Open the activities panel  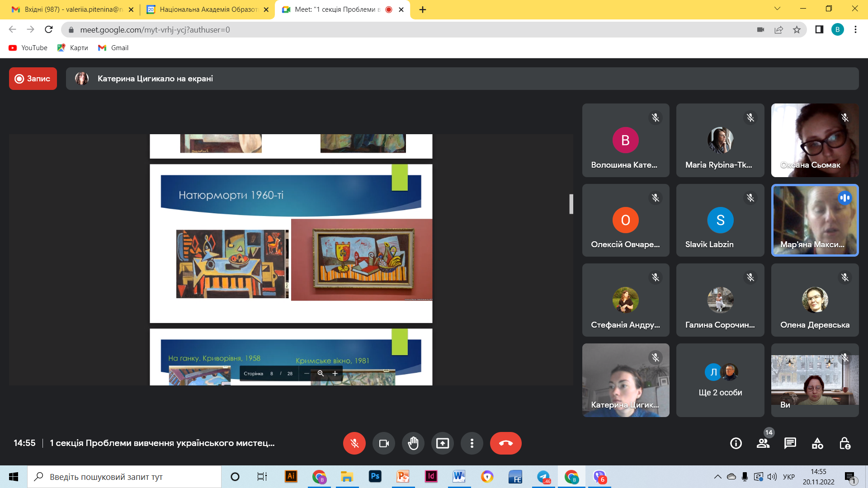coord(817,443)
